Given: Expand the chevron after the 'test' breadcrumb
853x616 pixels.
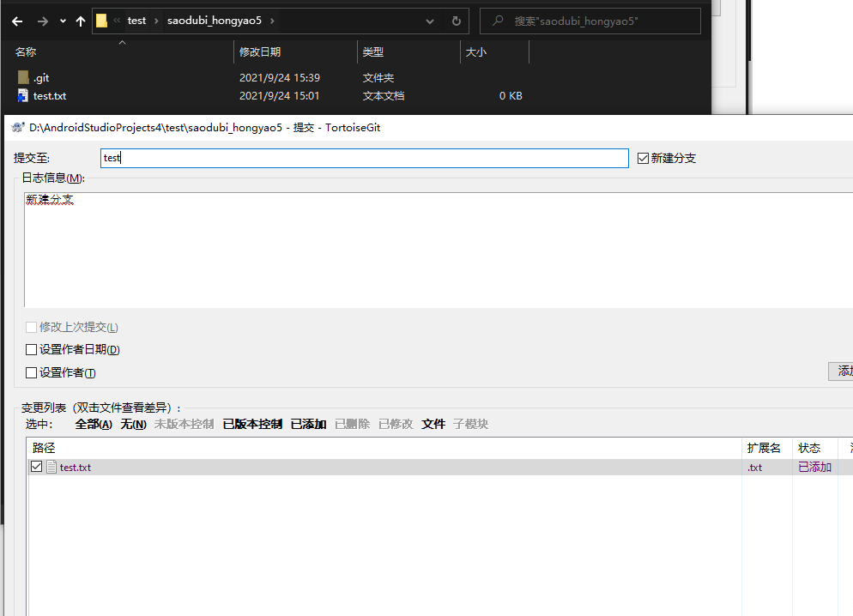Looking at the screenshot, I should click(156, 21).
